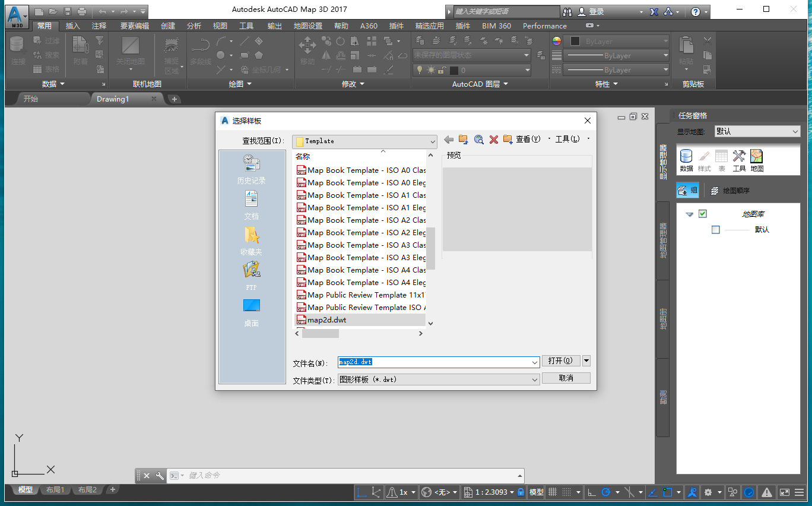
Task: Collapse the 地图库 tree node arrow
Action: point(689,214)
